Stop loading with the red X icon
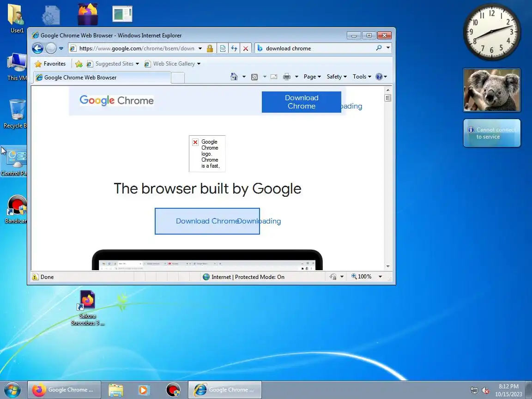The height and width of the screenshot is (399, 532). point(246,48)
